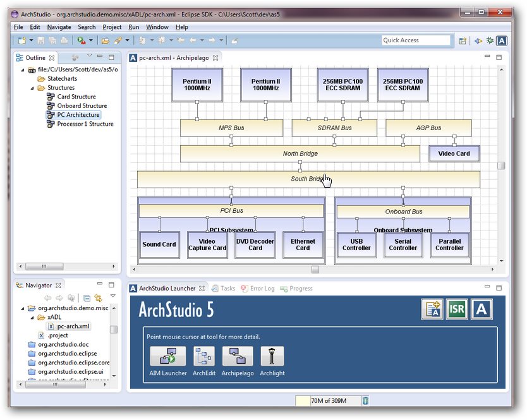Collapse org.archstudio.demo.misc project in Navigator
Image resolution: width=527 pixels, height=420 pixels.
(23, 308)
